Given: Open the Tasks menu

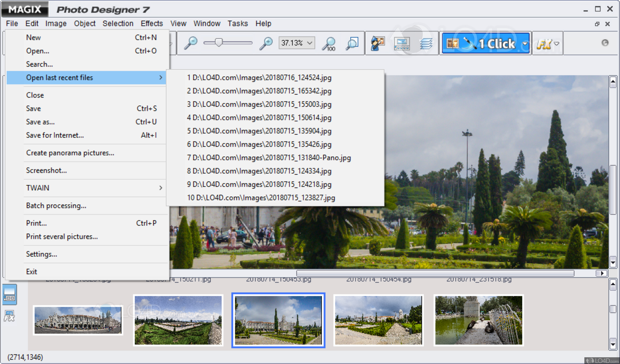Looking at the screenshot, I should 238,24.
